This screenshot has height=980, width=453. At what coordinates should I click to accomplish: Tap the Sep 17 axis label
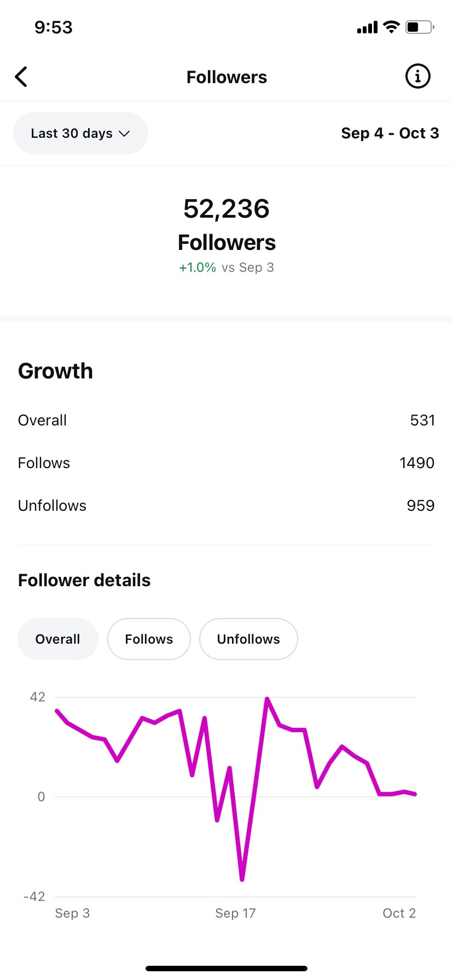[x=235, y=913]
